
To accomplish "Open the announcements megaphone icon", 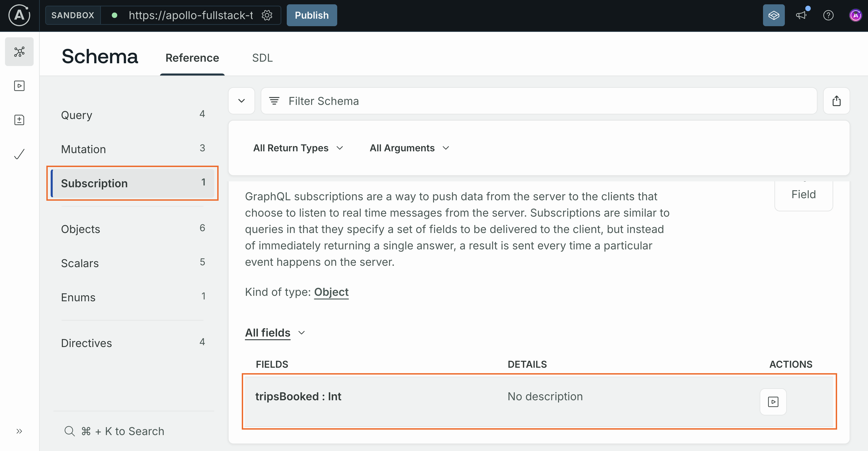I will [802, 15].
